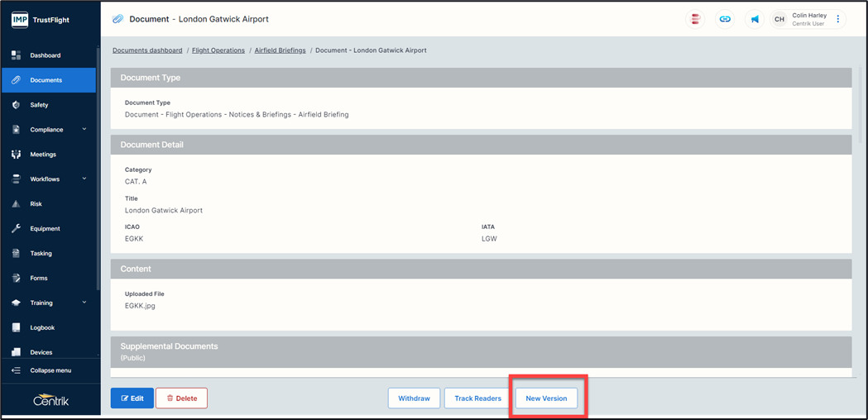
Task: Click the paperclip icon beside page title
Action: 117,19
